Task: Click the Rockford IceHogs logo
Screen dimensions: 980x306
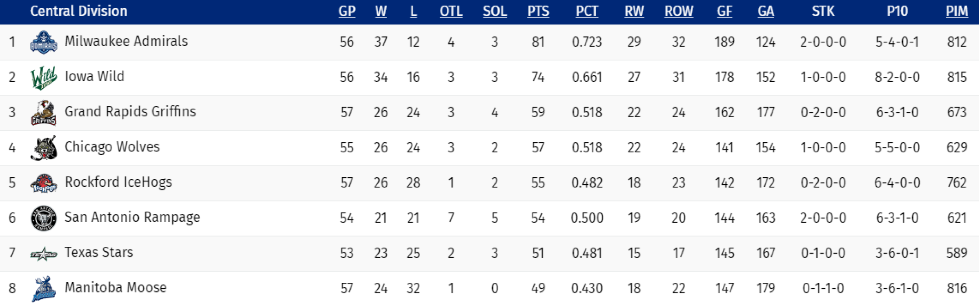Action: point(44,183)
